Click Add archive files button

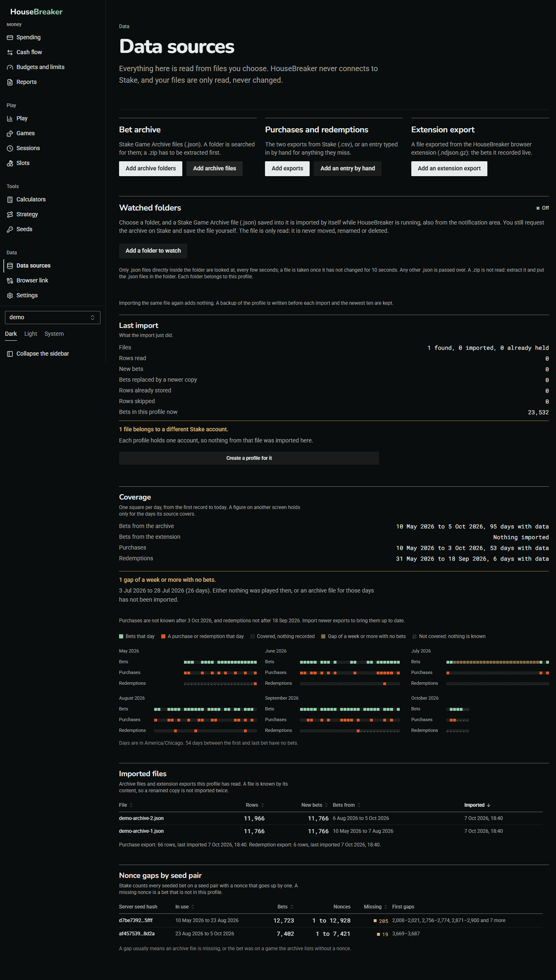pyautogui.click(x=215, y=169)
